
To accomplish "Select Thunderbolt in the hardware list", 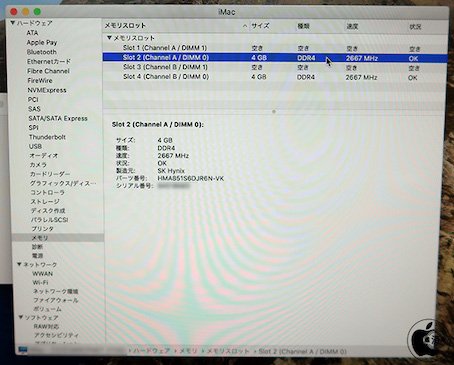I will coord(47,137).
